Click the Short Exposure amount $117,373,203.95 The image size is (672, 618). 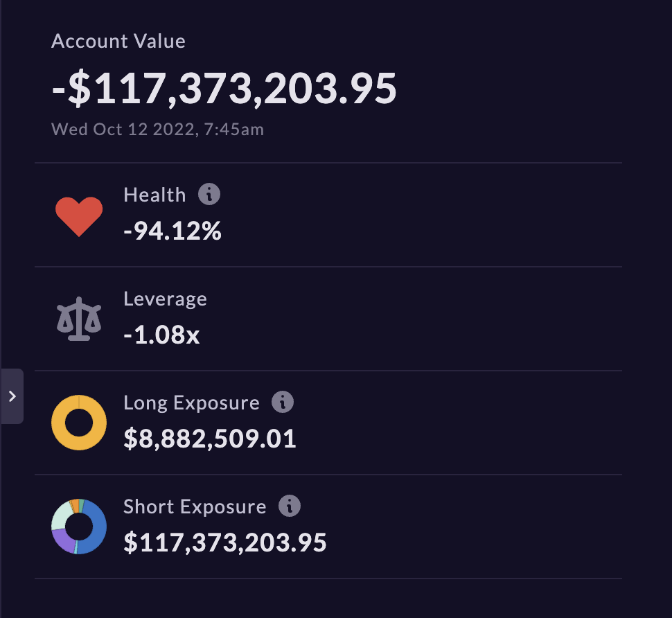point(225,542)
